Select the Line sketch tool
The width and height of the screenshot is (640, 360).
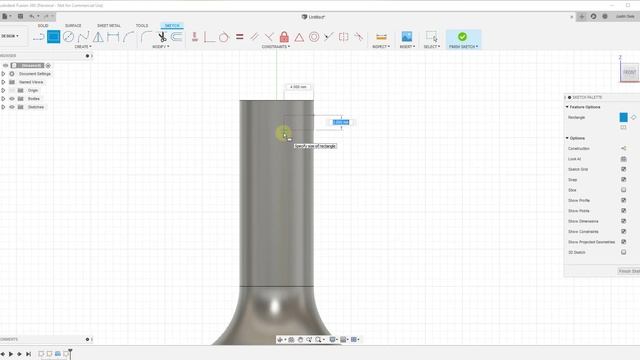coord(38,37)
